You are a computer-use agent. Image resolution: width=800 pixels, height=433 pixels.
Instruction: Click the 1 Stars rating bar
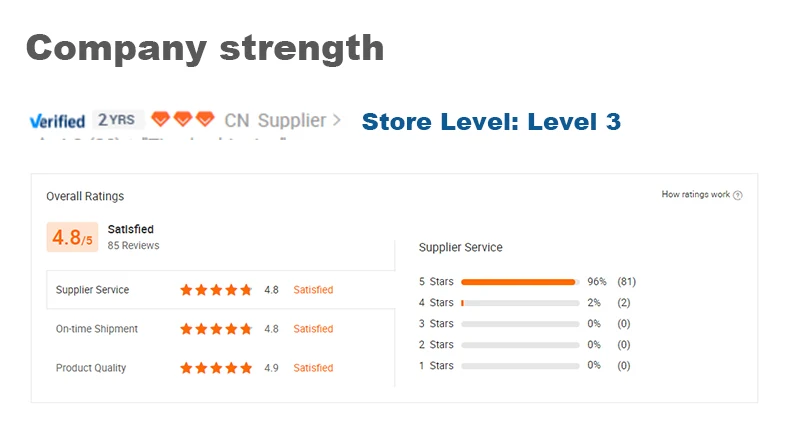click(520, 366)
